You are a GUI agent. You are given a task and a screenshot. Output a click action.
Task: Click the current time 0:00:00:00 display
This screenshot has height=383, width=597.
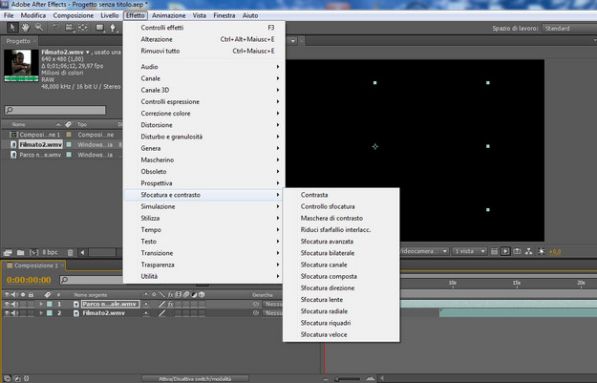coord(29,280)
